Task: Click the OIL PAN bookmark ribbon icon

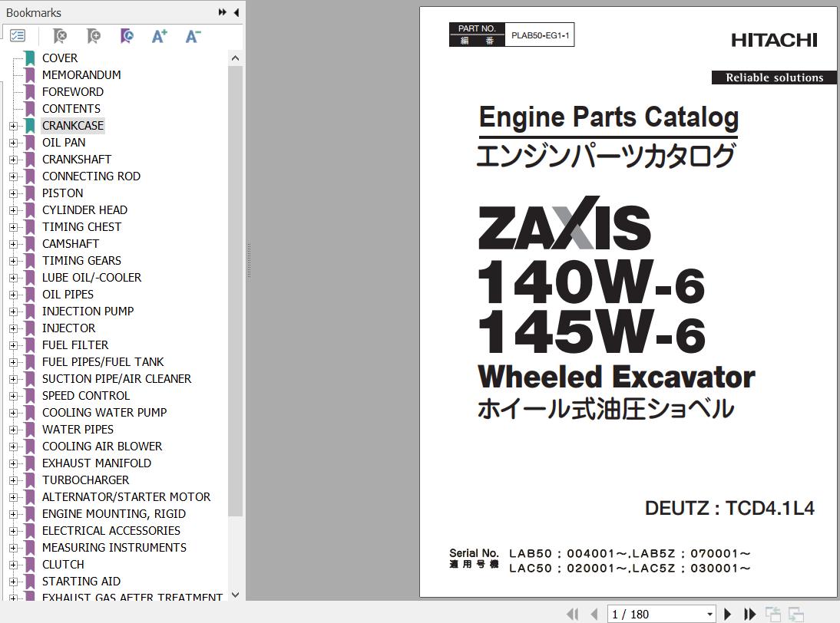Action: click(30, 143)
